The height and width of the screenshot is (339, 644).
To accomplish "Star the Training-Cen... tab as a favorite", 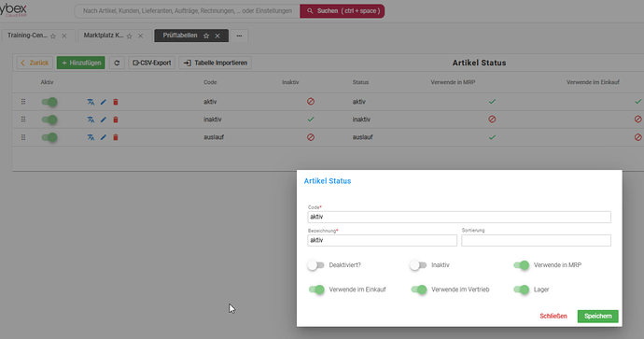I will click(x=53, y=36).
